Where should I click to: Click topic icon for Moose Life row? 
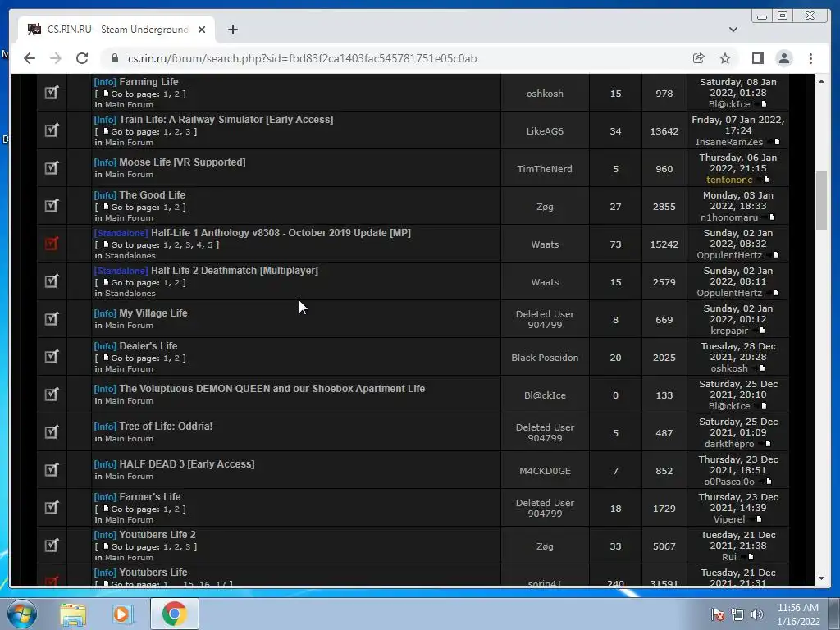click(x=51, y=168)
